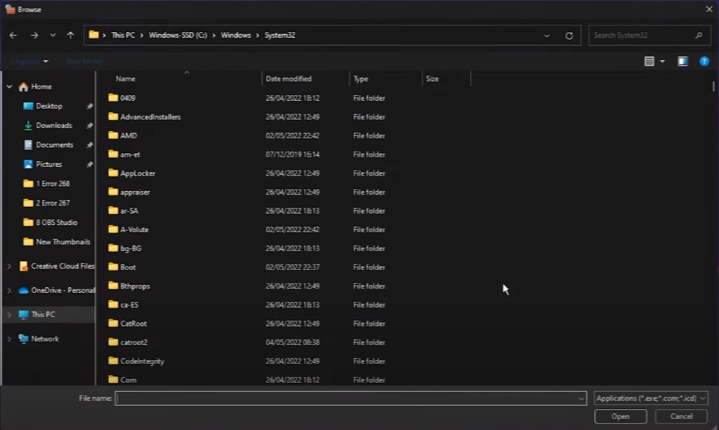This screenshot has height=430, width=719.
Task: Open 2 Error 267 folder in sidebar
Action: [x=53, y=203]
